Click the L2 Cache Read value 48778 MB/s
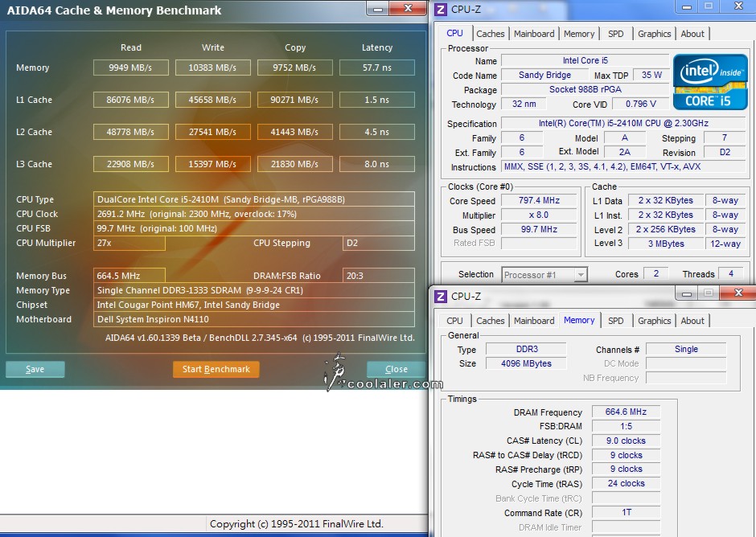The width and height of the screenshot is (756, 537). [x=130, y=132]
